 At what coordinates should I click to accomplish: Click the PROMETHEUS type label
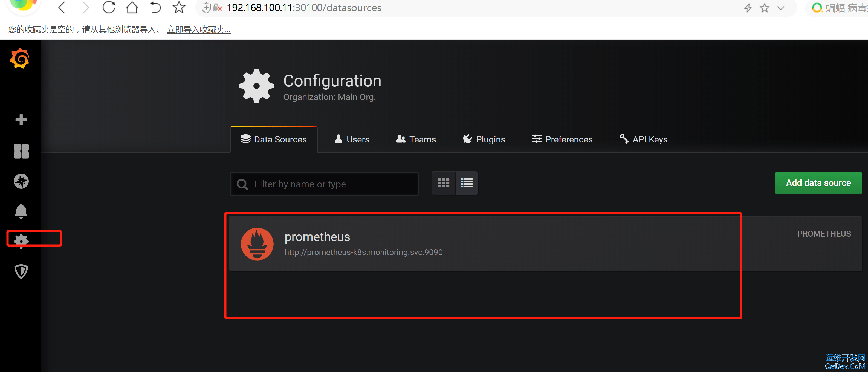(824, 234)
